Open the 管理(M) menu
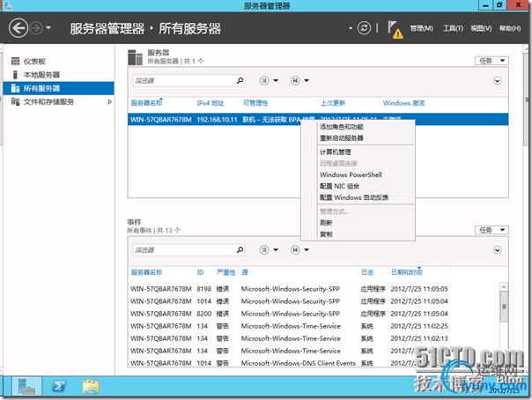 pos(421,28)
